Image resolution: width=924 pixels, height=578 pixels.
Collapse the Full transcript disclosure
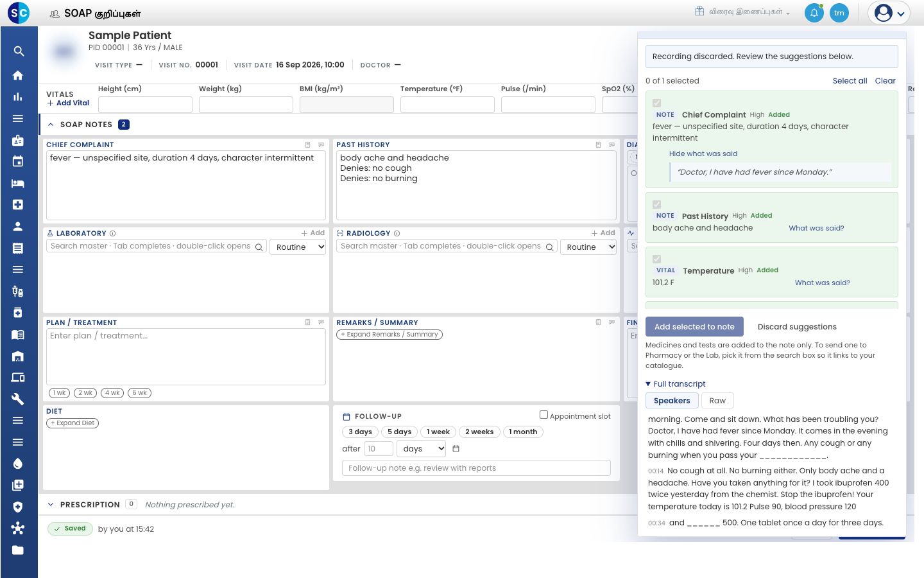(x=676, y=384)
